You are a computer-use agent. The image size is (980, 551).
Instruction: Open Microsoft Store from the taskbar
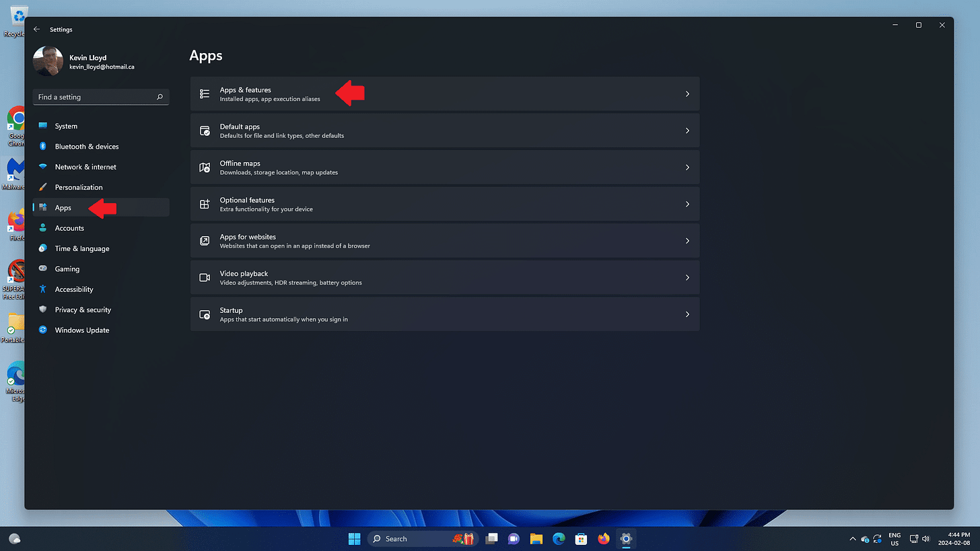[x=580, y=538]
